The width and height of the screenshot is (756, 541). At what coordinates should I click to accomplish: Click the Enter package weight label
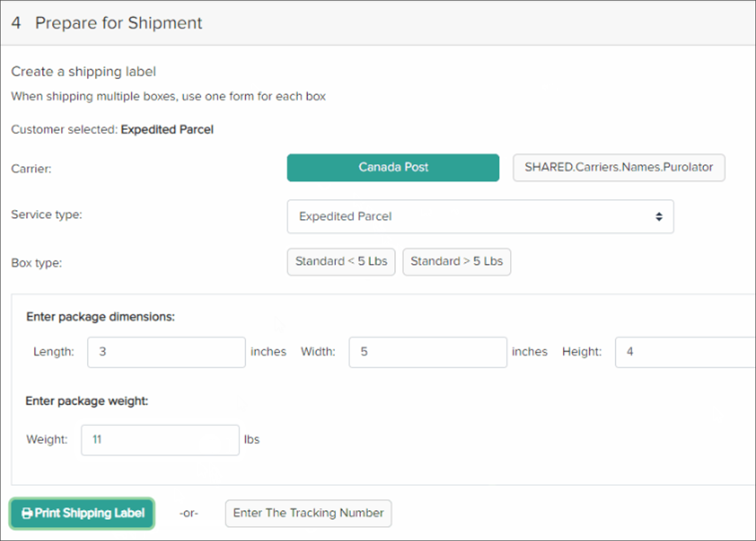[x=87, y=401]
